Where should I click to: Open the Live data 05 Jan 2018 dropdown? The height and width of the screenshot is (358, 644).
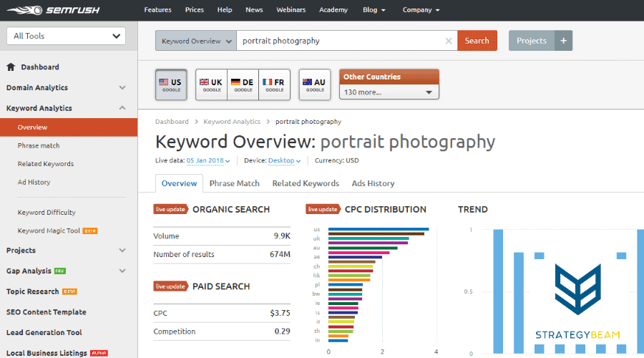pos(208,160)
